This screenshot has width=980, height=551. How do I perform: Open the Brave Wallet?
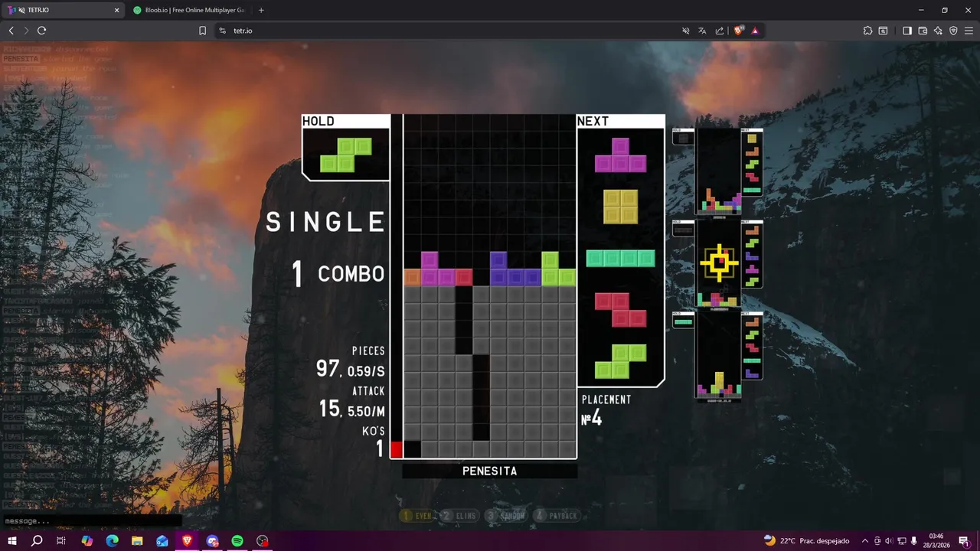[x=923, y=31]
